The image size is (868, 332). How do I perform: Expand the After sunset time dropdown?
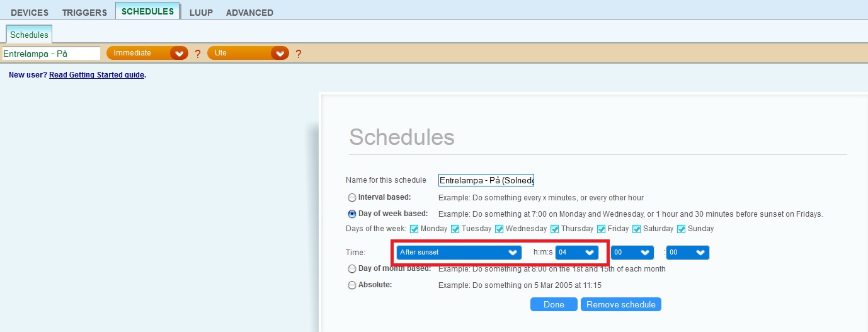[x=459, y=252]
